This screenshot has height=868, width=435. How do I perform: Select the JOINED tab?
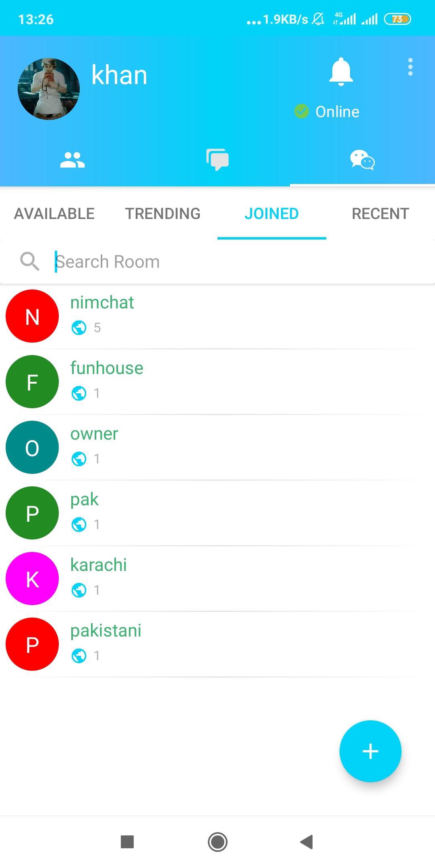272,214
